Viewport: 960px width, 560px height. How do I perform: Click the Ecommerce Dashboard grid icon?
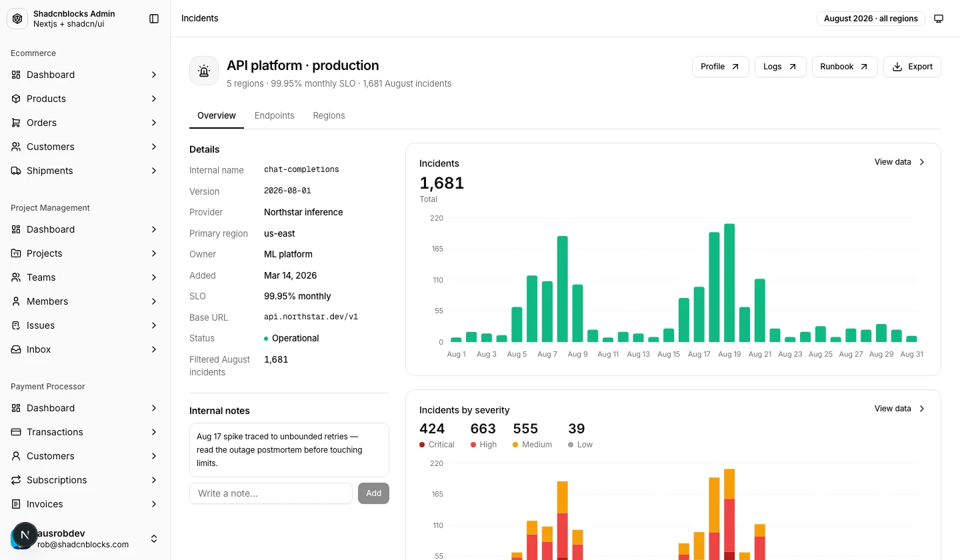[x=16, y=75]
